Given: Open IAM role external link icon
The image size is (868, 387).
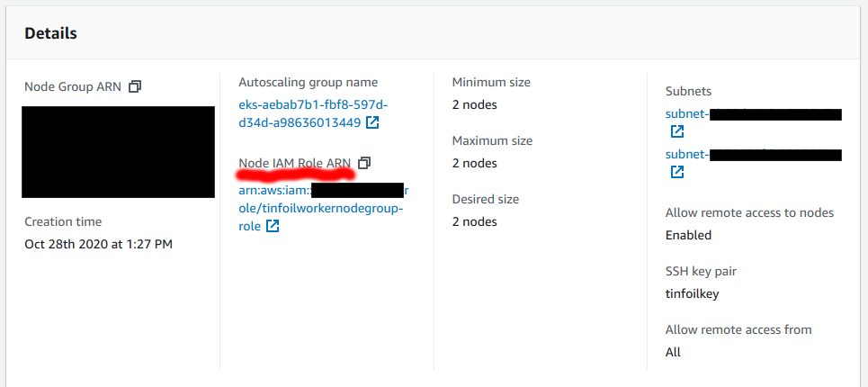Looking at the screenshot, I should (x=273, y=226).
